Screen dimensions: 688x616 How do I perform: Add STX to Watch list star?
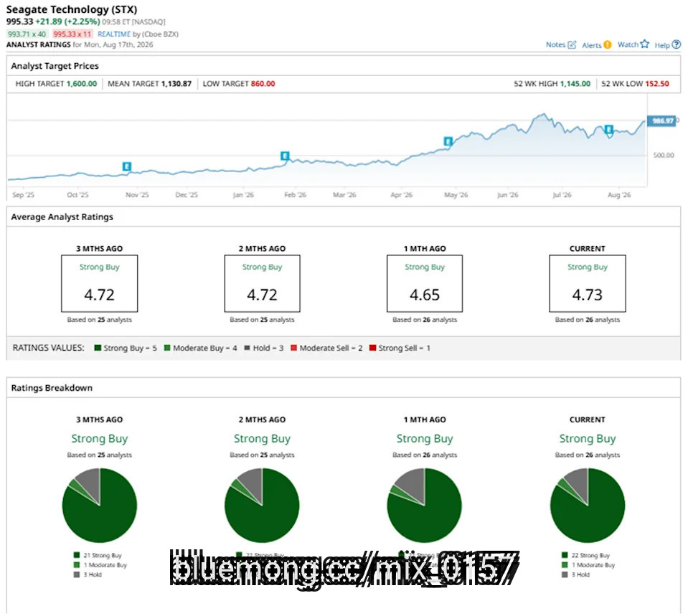click(633, 44)
